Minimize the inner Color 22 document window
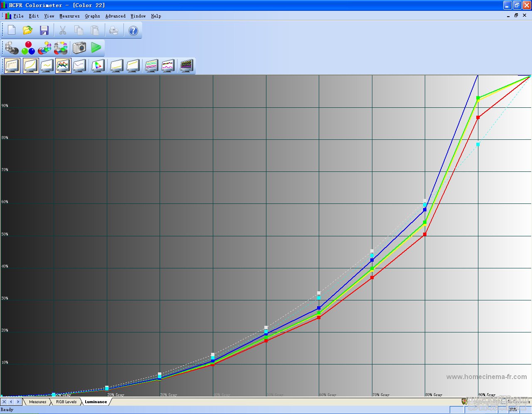This screenshot has width=532, height=414. [508, 16]
